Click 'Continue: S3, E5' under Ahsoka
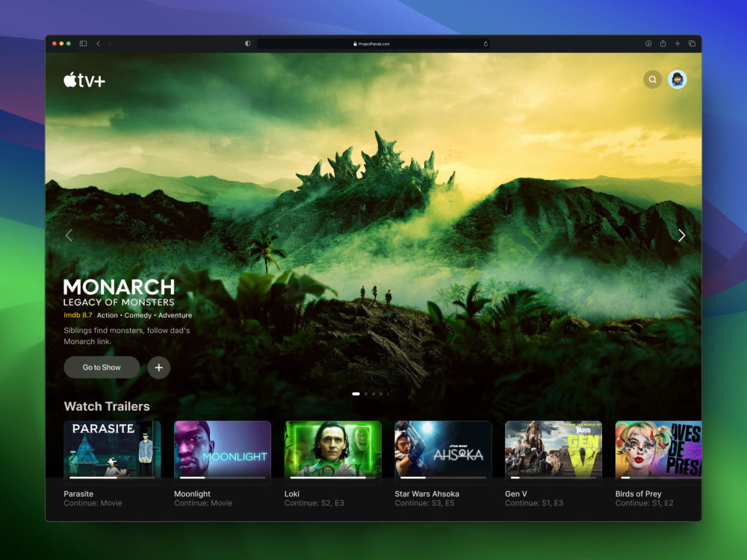 [x=424, y=503]
